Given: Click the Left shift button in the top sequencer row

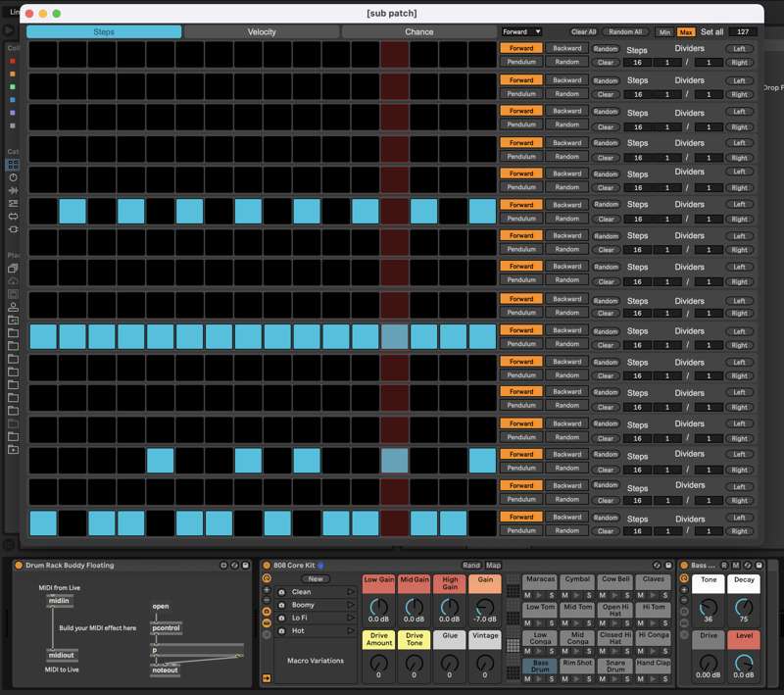Looking at the screenshot, I should [x=740, y=49].
